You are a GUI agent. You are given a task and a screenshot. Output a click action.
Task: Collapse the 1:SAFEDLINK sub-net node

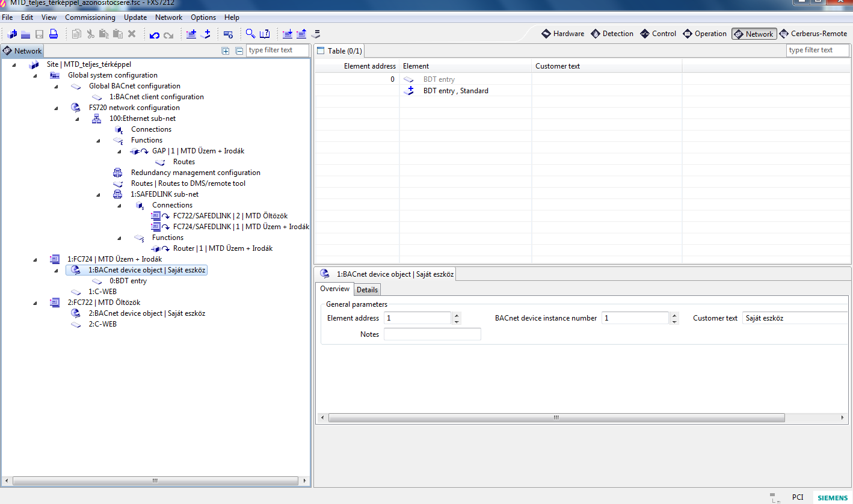pos(99,194)
